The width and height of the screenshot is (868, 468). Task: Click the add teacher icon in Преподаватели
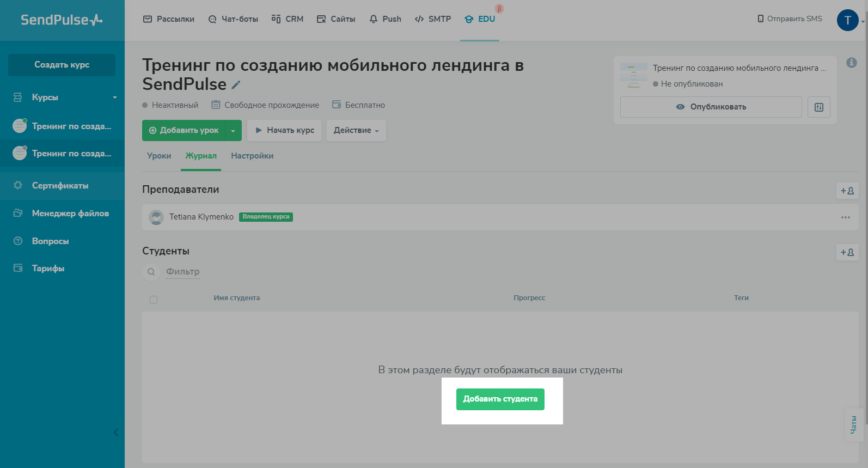[847, 191]
